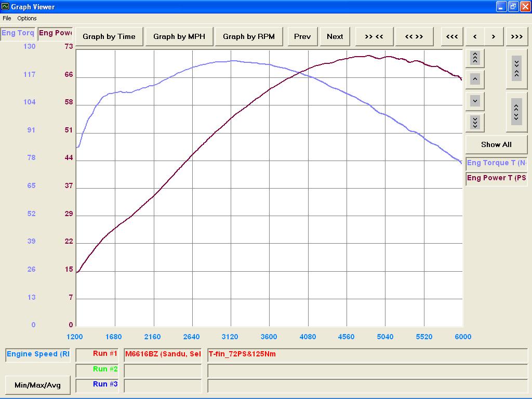Click the outward-pointing vertical chevrons expand button
Screen dimensions: 532x399
tap(516, 112)
